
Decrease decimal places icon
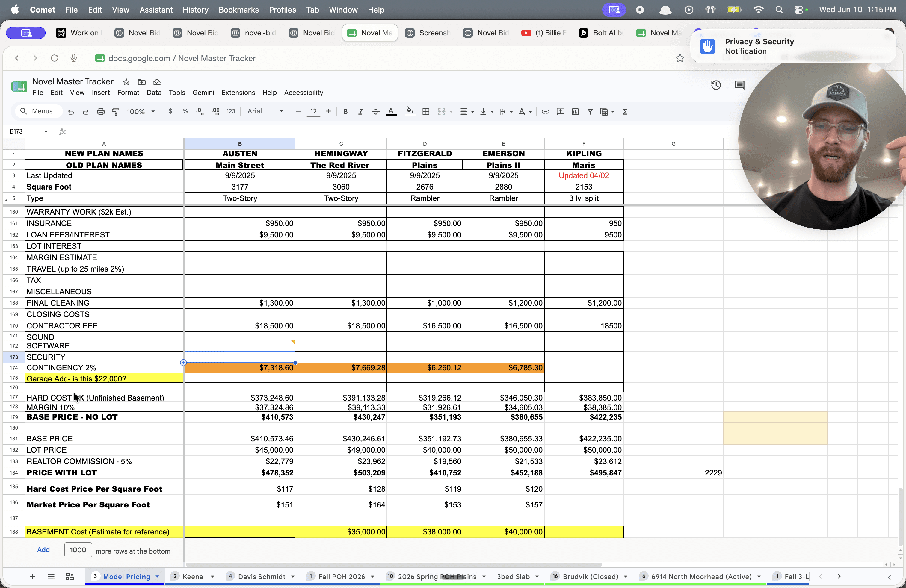click(200, 111)
